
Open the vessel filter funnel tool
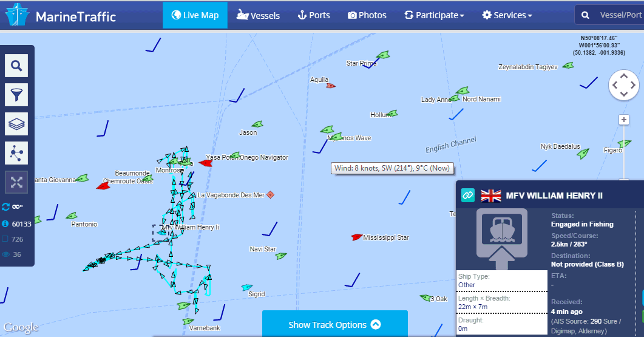coord(16,95)
